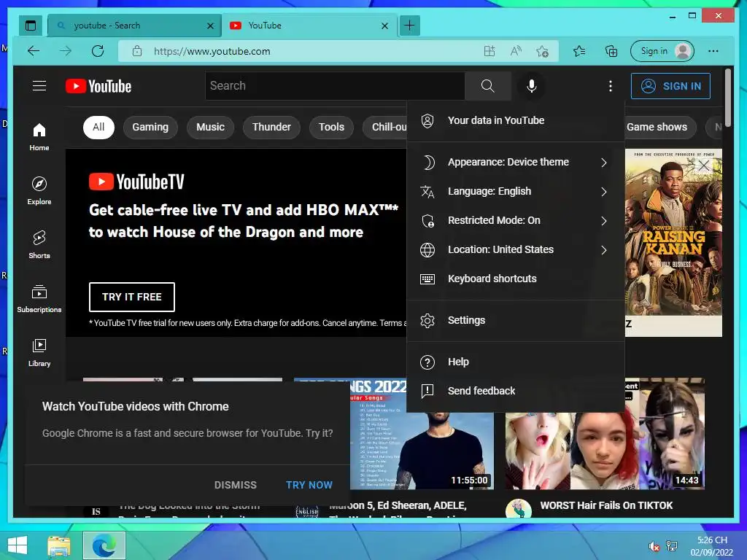Open the taskbar clock and date

click(x=712, y=546)
